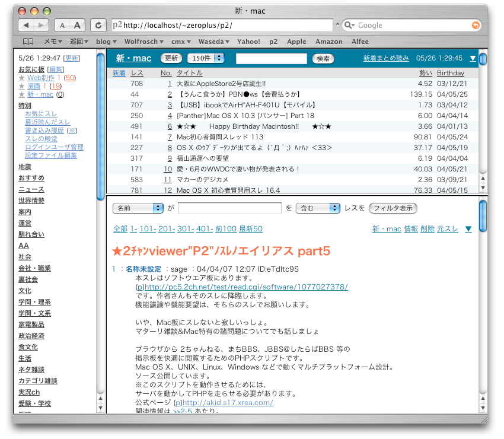Increase text size with large A button

pos(77,25)
